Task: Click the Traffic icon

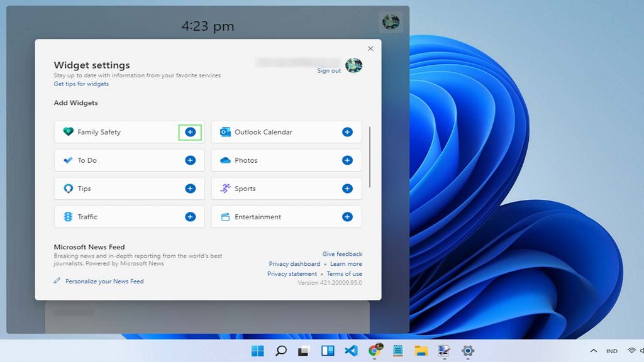Action: 67,217
